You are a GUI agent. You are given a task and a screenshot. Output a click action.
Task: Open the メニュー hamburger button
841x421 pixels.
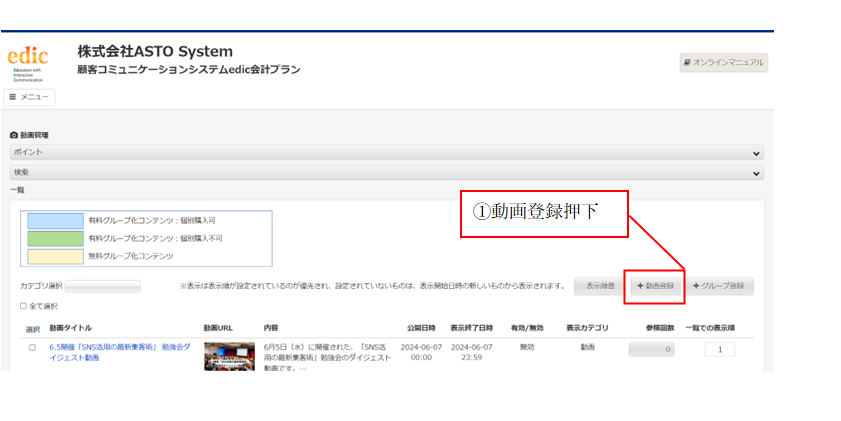point(29,97)
